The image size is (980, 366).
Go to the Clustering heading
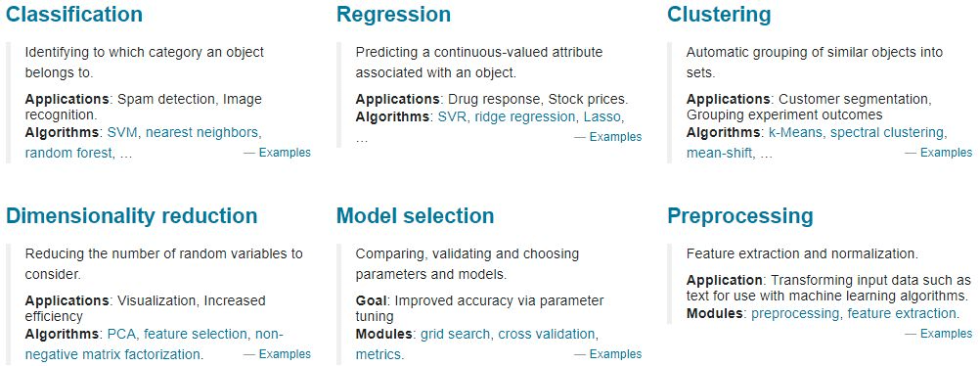(719, 14)
